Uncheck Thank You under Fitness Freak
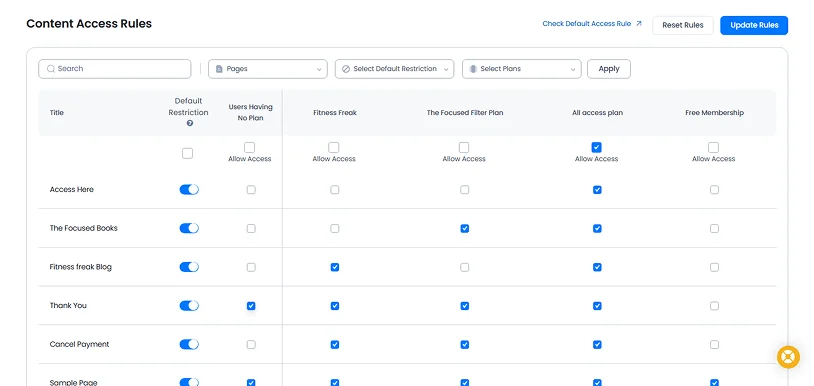This screenshot has height=386, width=814. click(335, 306)
